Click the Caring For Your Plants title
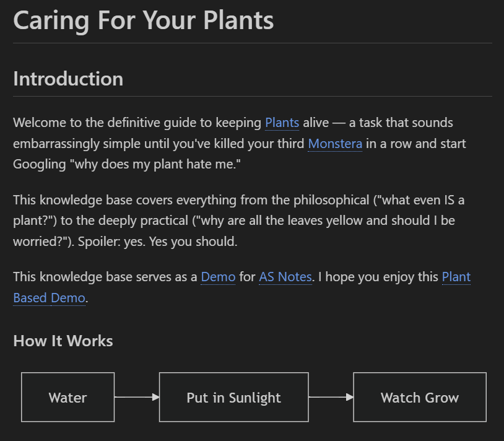Viewport: 504px width, 441px height. tap(143, 20)
